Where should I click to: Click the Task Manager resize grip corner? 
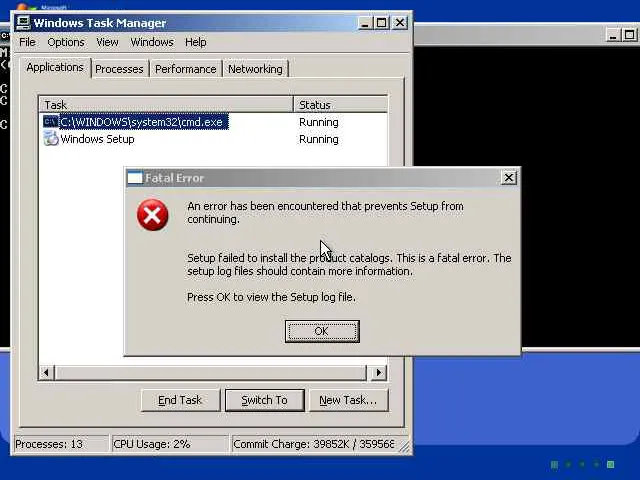click(404, 447)
